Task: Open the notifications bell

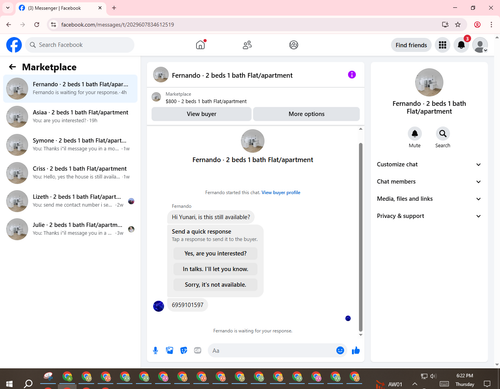Action: (x=461, y=45)
